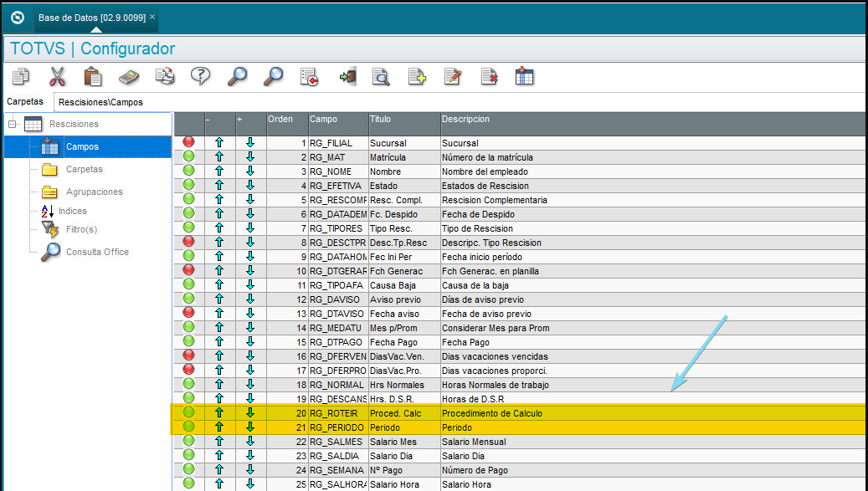This screenshot has width=868, height=491.
Task: Click the edit document pencil icon
Action: (x=453, y=77)
